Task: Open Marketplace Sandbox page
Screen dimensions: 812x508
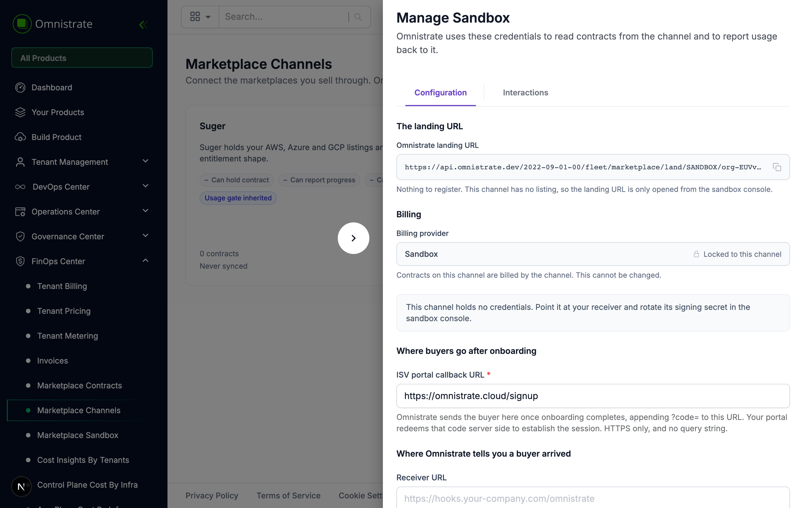Action: click(78, 435)
